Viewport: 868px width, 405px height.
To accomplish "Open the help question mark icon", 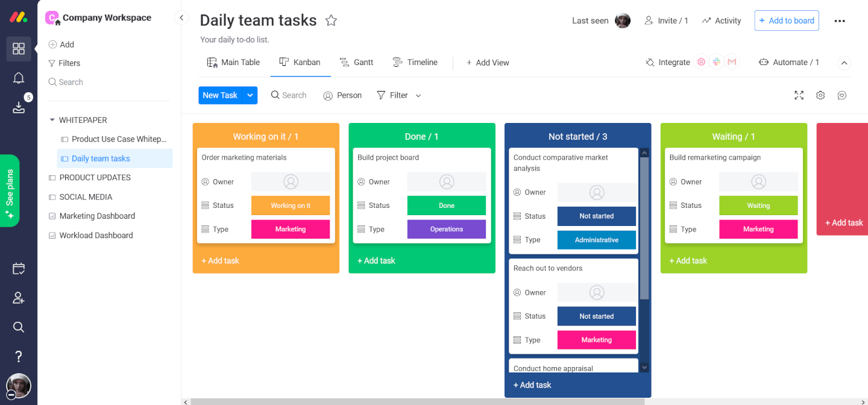I will 18,356.
